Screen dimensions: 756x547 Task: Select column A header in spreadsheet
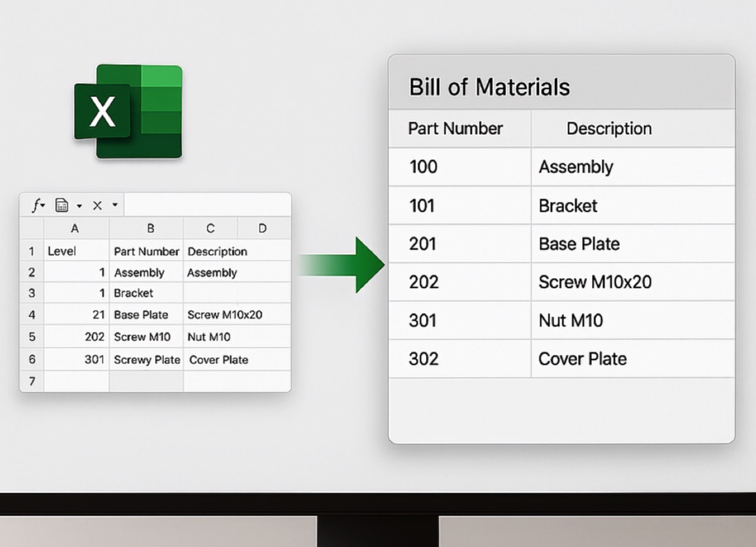point(75,228)
